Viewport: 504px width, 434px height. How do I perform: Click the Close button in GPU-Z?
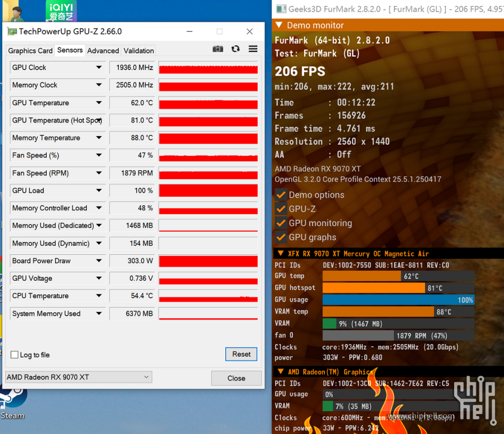pyautogui.click(x=236, y=378)
